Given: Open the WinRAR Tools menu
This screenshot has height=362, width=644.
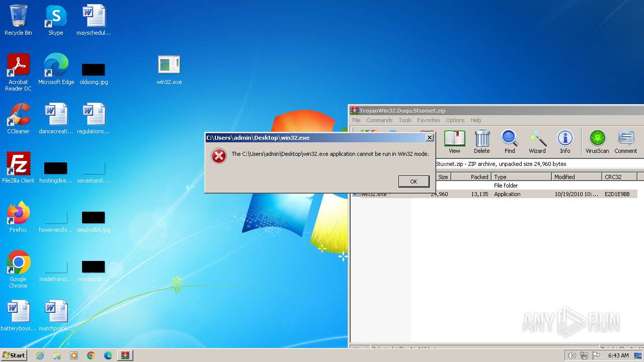Looking at the screenshot, I should (x=405, y=120).
